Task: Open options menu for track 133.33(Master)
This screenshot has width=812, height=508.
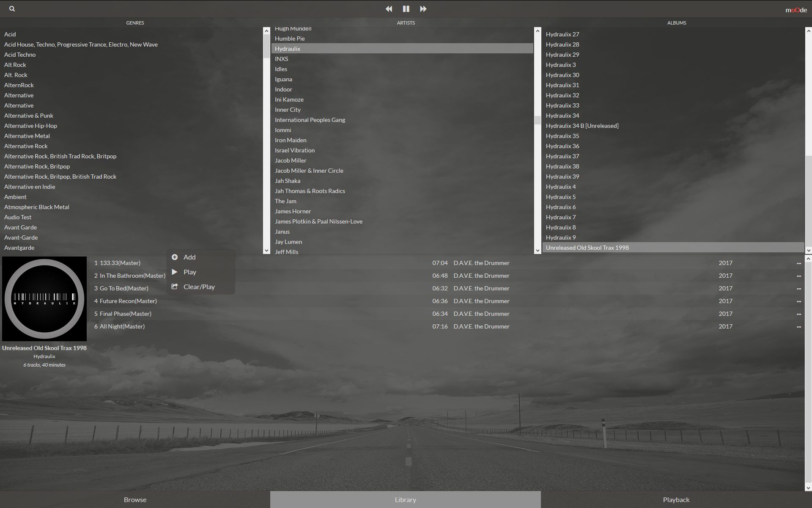Action: tap(798, 263)
